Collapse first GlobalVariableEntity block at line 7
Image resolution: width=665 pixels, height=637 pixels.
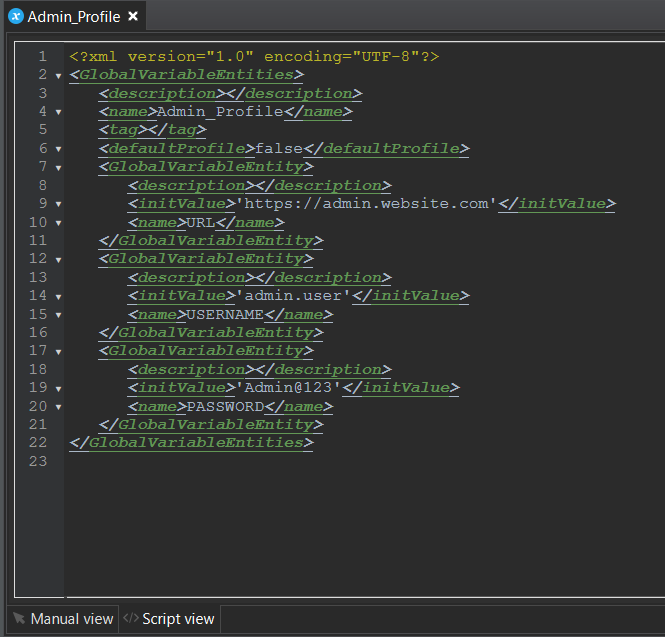[58, 167]
